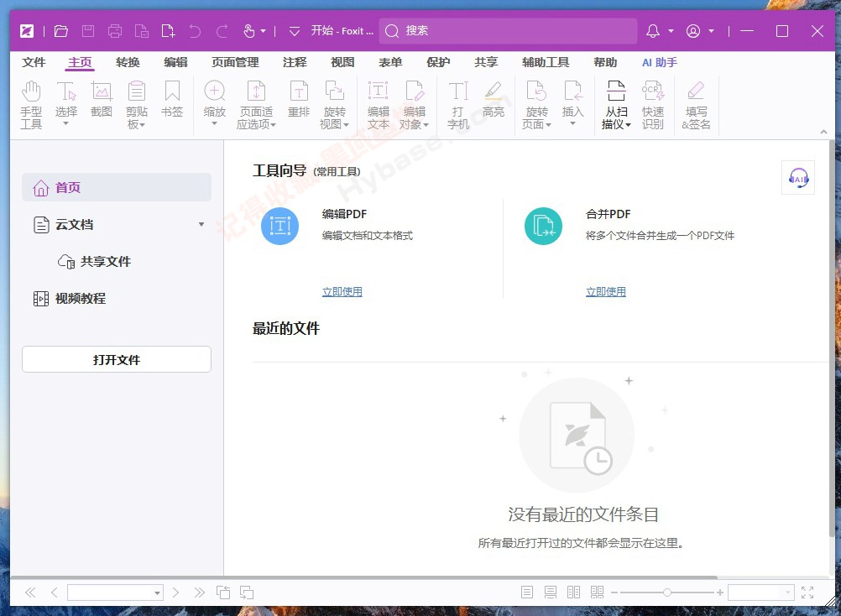This screenshot has width=841, height=616.
Task: Click the fullscreen icon in status bar
Action: (807, 593)
